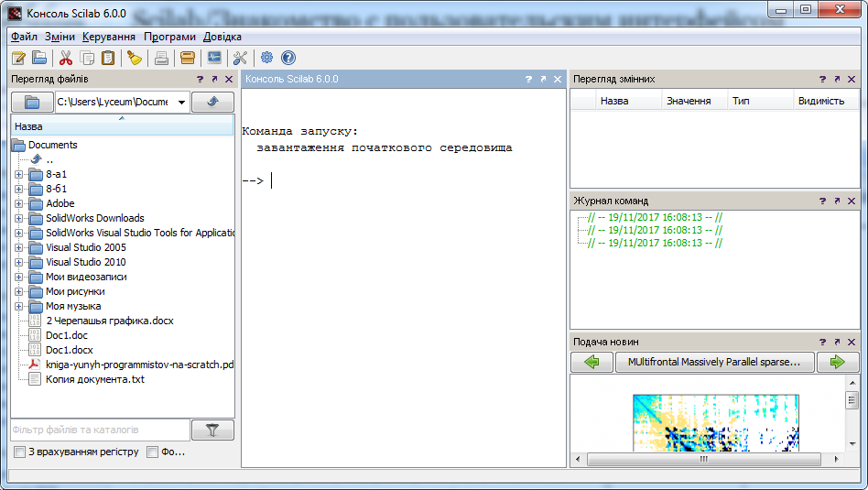Undock the news feed panel

[837, 343]
